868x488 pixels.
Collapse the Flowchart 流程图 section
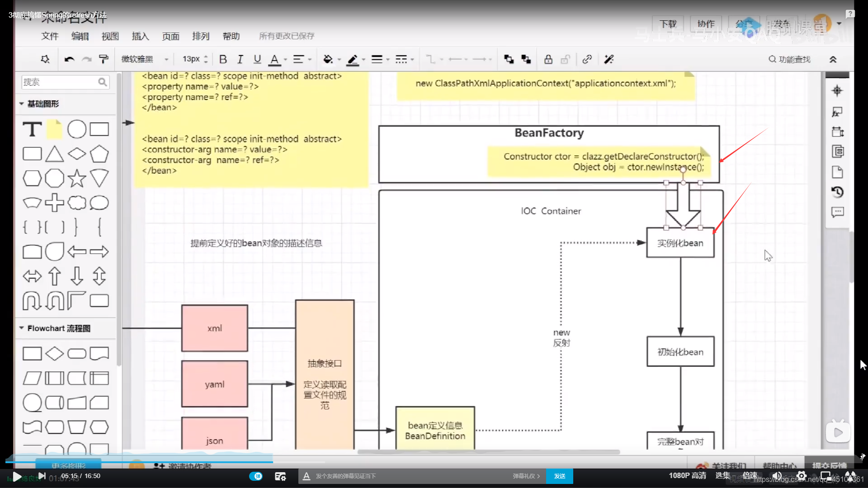(21, 328)
